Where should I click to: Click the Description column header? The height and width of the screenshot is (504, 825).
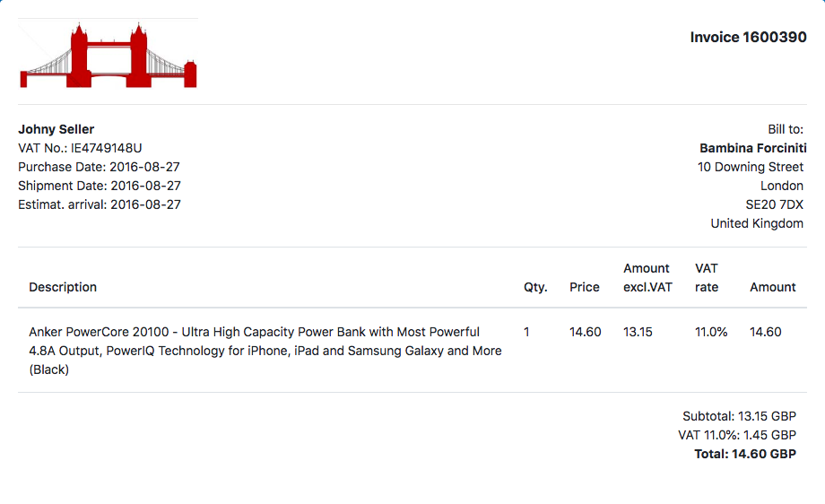[x=63, y=287]
